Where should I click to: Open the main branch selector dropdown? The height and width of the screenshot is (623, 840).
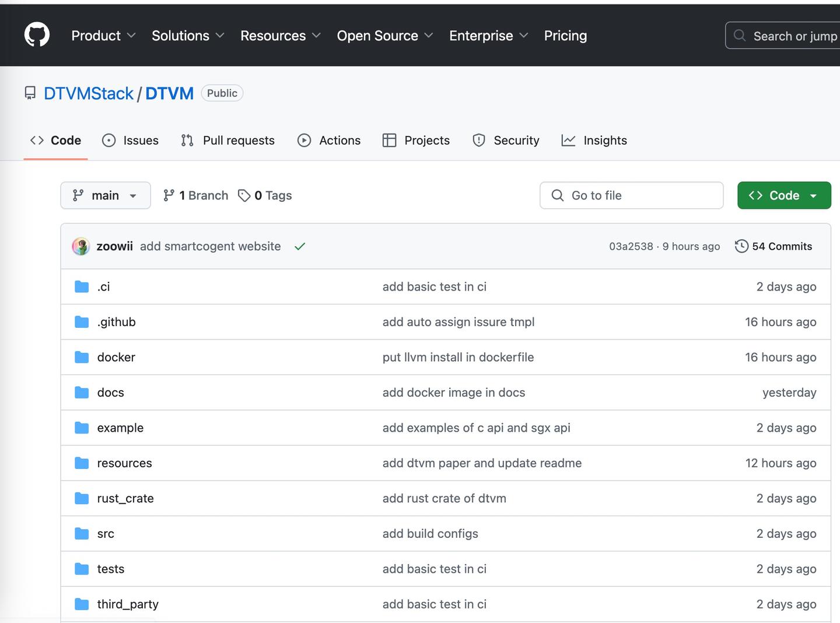click(105, 195)
